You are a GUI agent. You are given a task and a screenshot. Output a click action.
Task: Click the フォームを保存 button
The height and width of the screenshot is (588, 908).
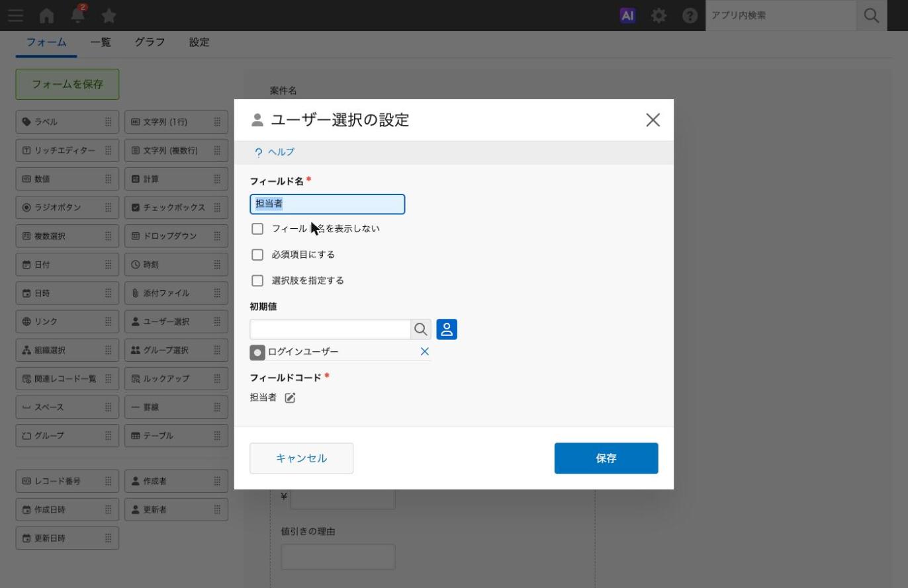pyautogui.click(x=68, y=84)
